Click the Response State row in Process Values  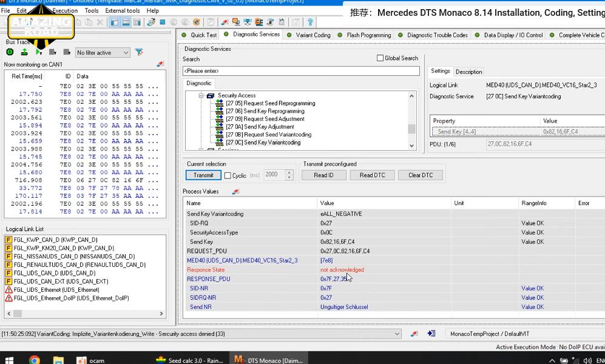pos(394,269)
